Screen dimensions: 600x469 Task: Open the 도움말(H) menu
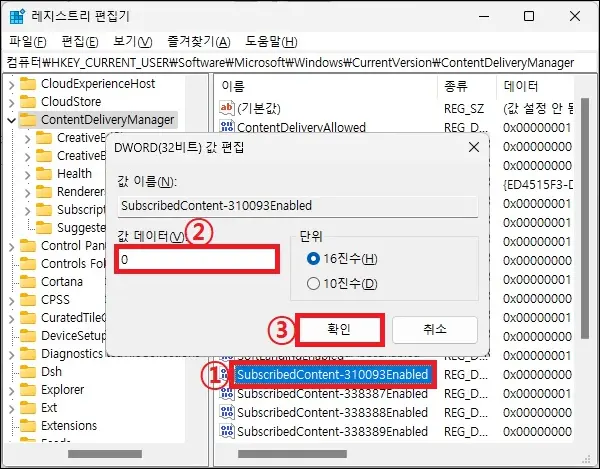[271, 41]
